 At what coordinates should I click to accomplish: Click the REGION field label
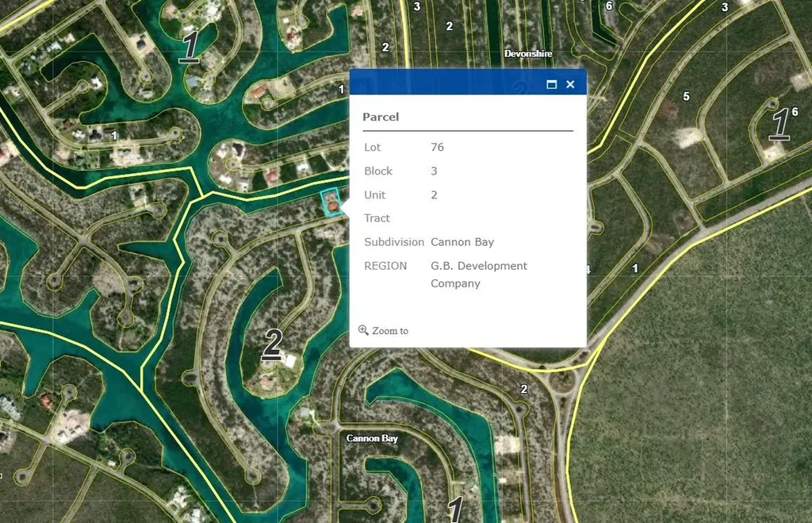[385, 266]
